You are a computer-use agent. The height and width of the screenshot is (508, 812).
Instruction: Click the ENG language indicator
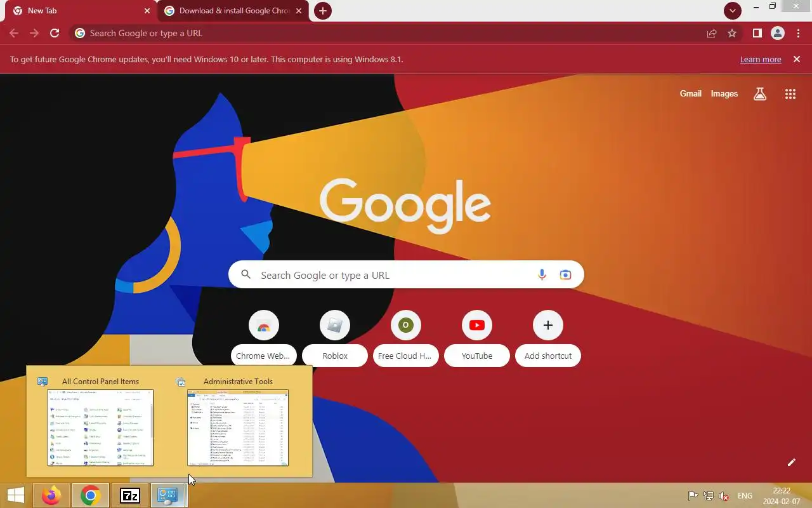[x=745, y=496]
